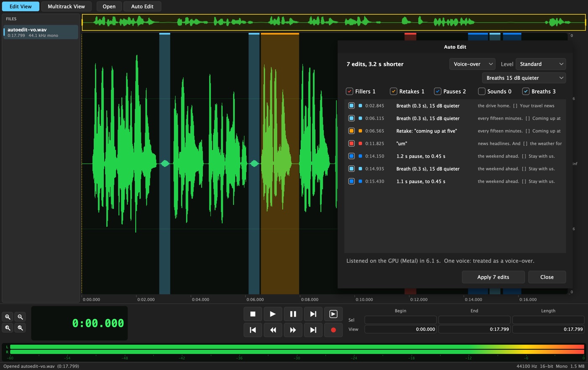588x370 pixels.
Task: Click the orange retake region on the waveform
Action: click(x=280, y=164)
